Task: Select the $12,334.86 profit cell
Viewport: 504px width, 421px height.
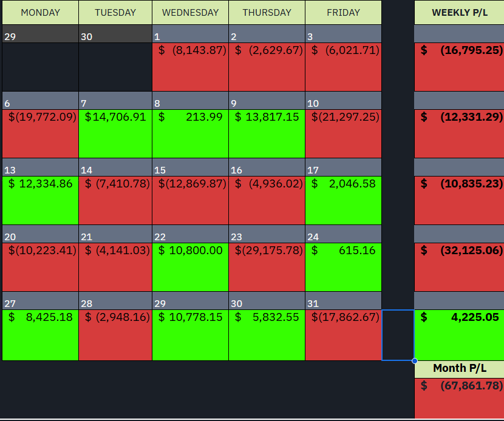Action: (x=40, y=200)
